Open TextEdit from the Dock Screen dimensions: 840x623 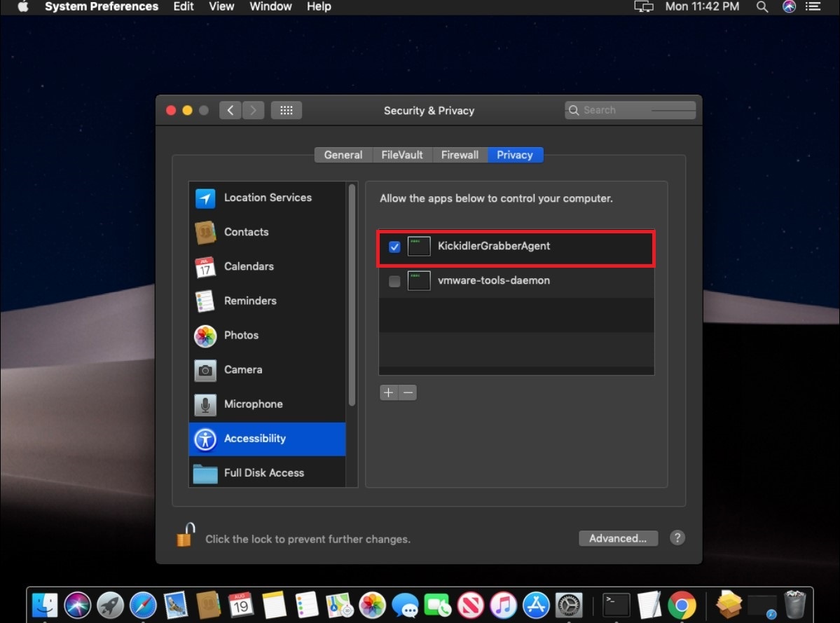(649, 605)
